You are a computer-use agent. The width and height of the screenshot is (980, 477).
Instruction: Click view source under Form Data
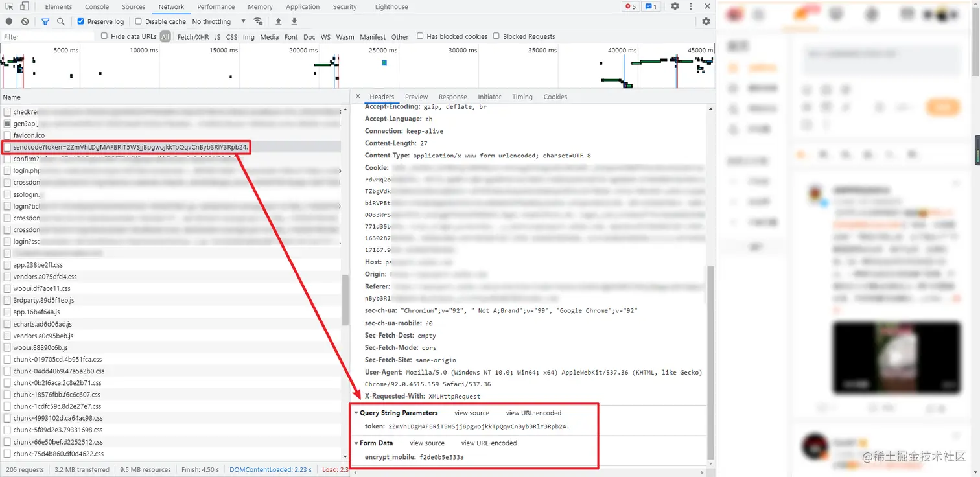pyautogui.click(x=427, y=443)
